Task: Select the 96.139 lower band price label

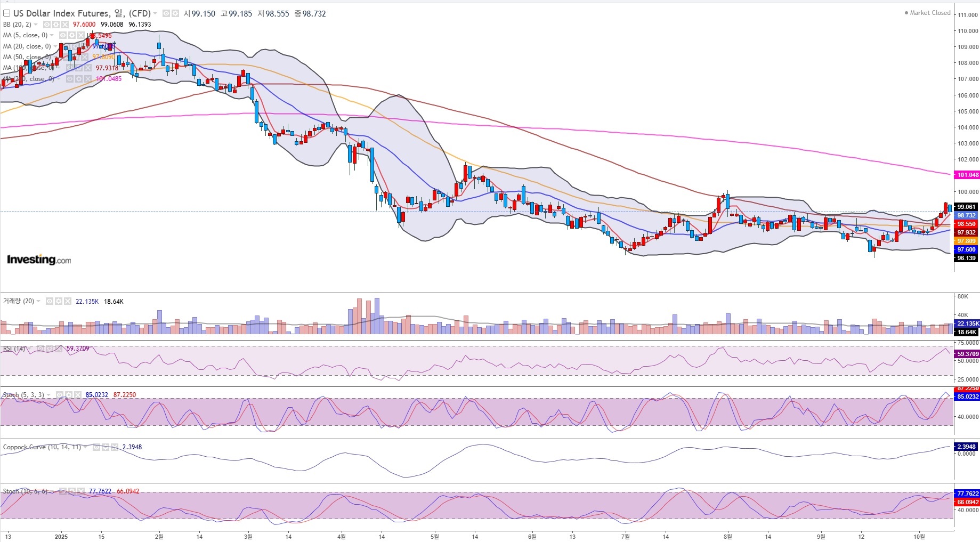Action: 966,258
